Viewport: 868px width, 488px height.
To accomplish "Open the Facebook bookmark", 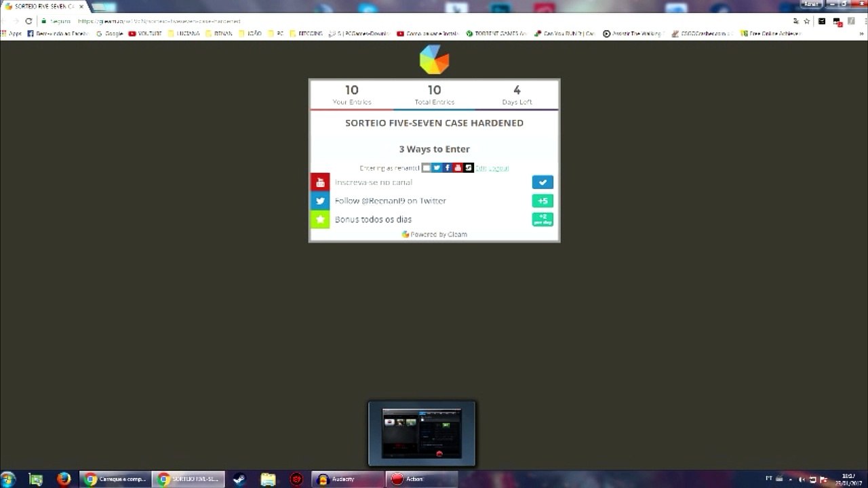I will (58, 33).
